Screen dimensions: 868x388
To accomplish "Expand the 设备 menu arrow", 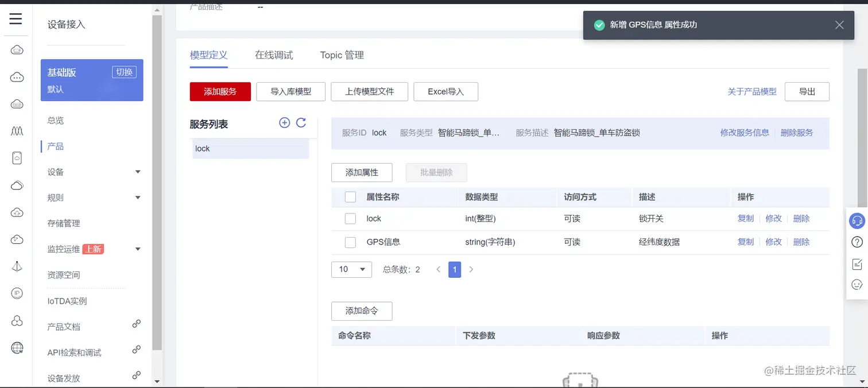I will click(138, 172).
